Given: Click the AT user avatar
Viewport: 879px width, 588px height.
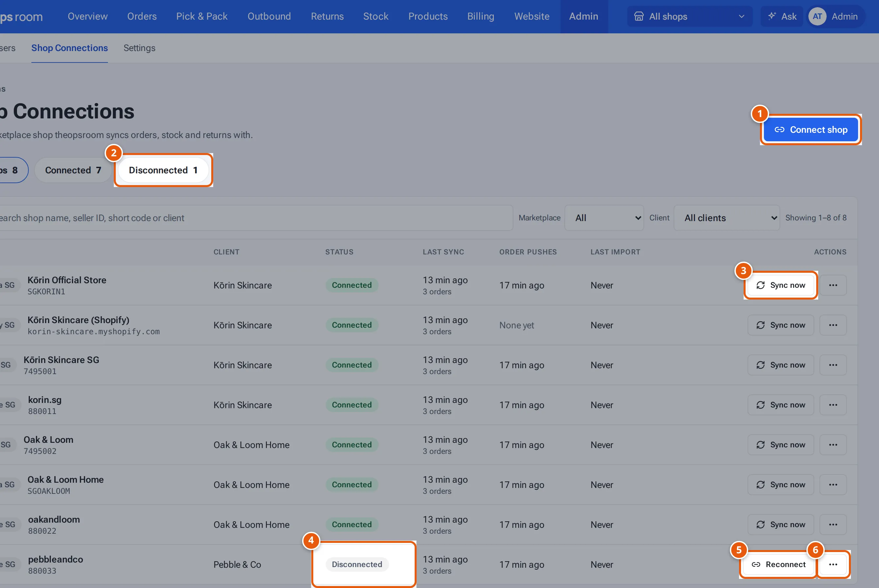Looking at the screenshot, I should 817,16.
